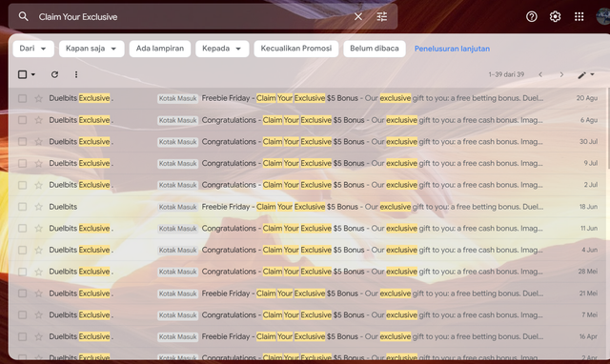Select the email dated 4 Jun
The width and height of the screenshot is (610, 364).
[x=23, y=250]
